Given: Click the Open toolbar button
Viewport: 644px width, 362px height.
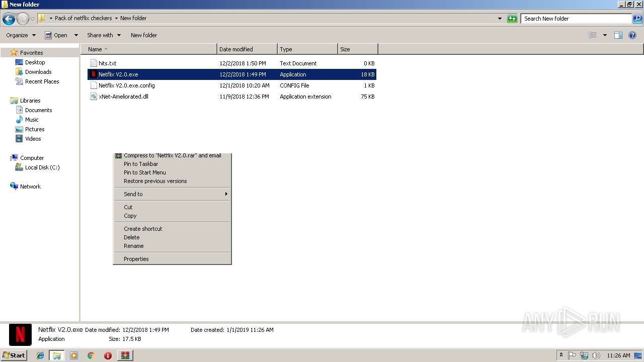Looking at the screenshot, I should [x=56, y=35].
